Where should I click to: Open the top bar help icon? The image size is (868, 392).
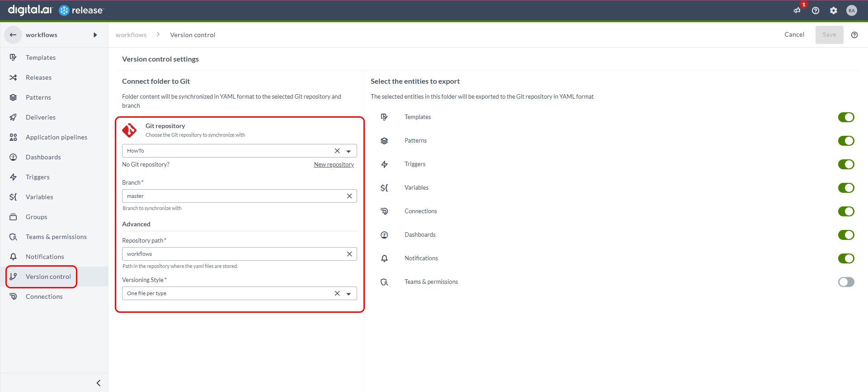816,10
